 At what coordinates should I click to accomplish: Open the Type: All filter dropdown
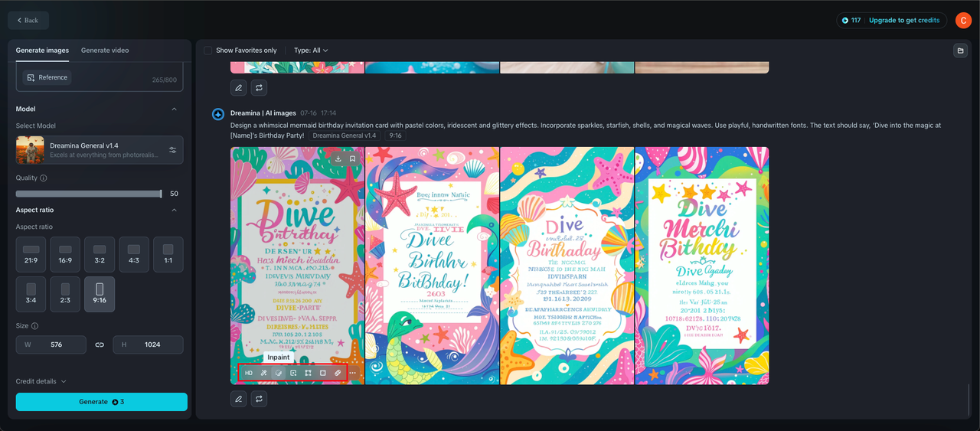point(311,51)
